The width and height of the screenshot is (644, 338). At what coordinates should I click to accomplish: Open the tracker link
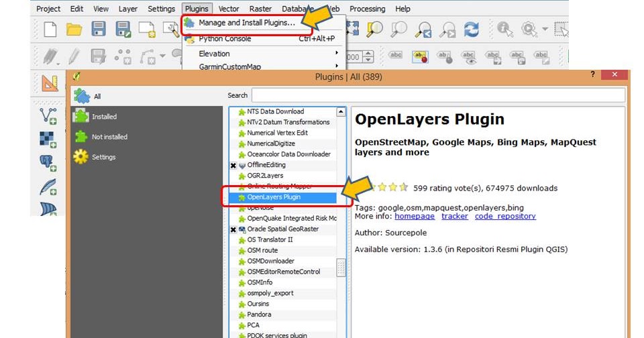[455, 216]
